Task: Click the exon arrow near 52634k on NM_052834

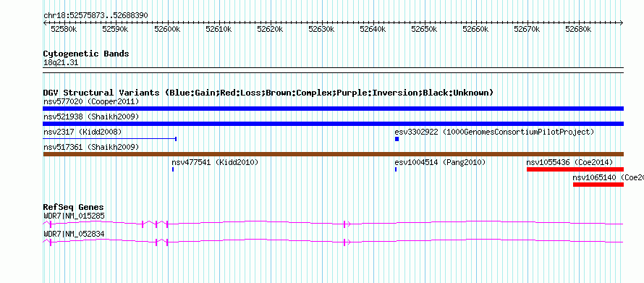Action: click(347, 242)
